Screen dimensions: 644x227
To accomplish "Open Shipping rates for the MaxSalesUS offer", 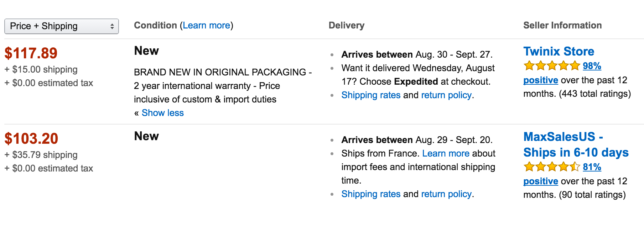I will pos(371,194).
